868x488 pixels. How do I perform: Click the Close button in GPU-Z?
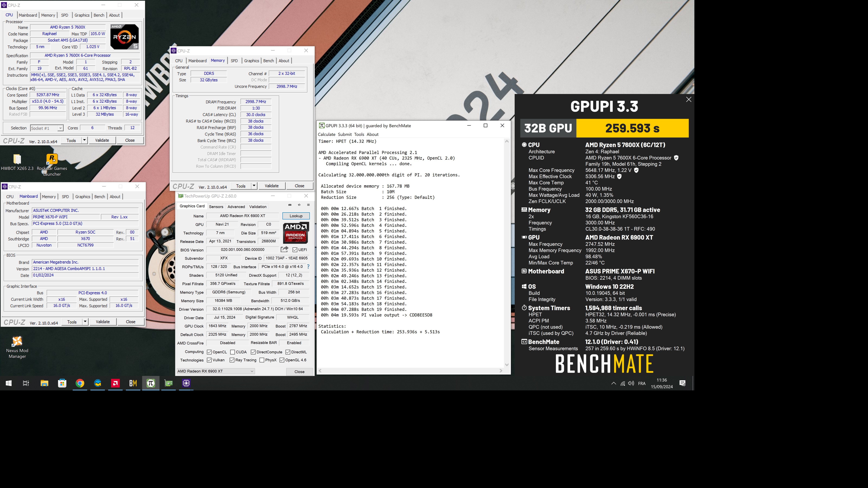299,371
